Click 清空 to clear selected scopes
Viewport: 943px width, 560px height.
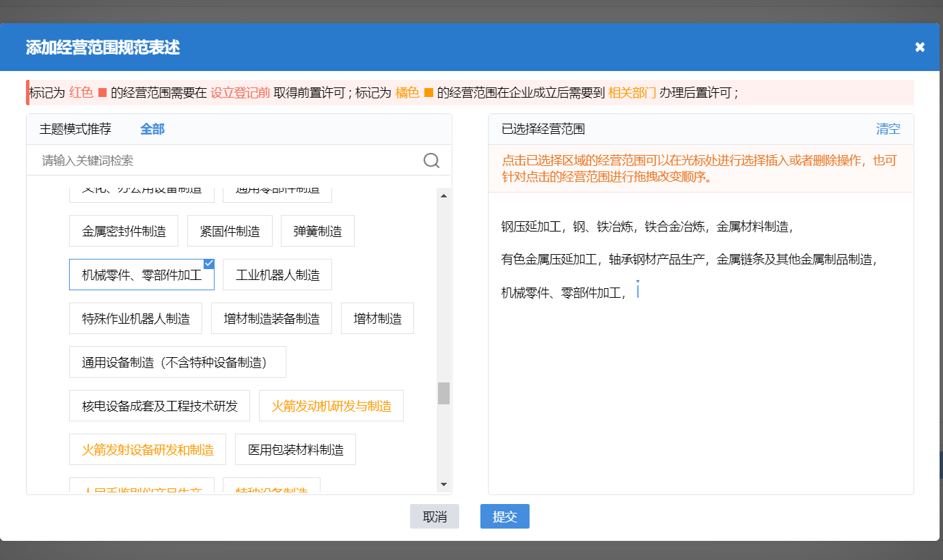[888, 128]
